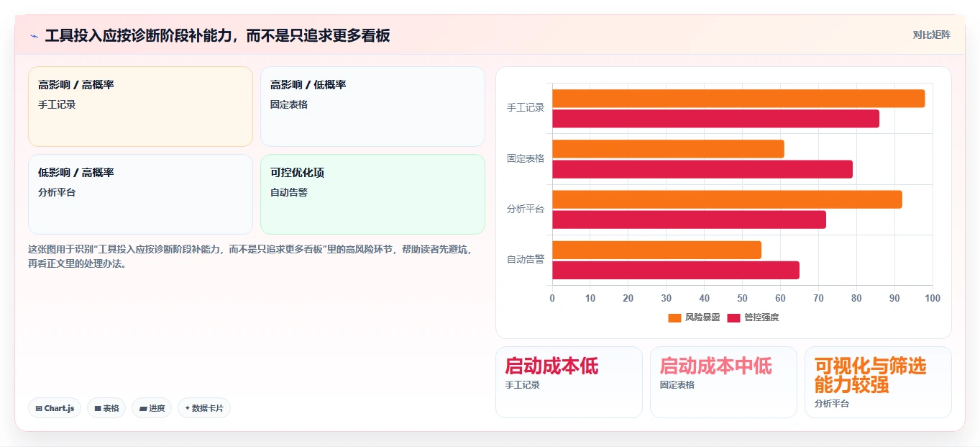Click the red 管控强度 bar for 手工记录
The image size is (980, 447).
[715, 119]
